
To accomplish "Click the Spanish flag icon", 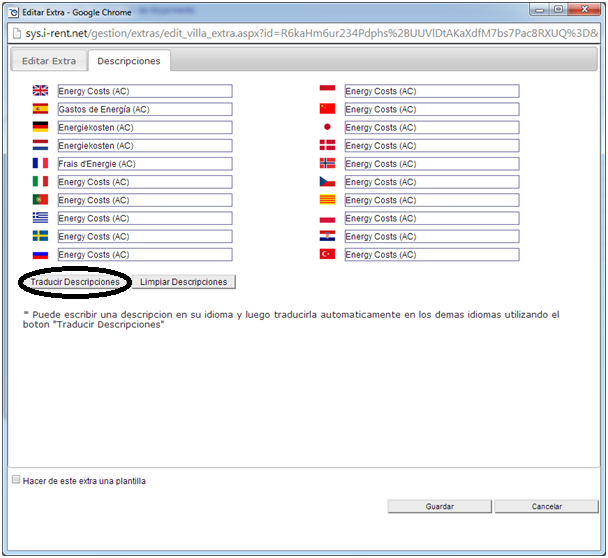I will point(40,109).
